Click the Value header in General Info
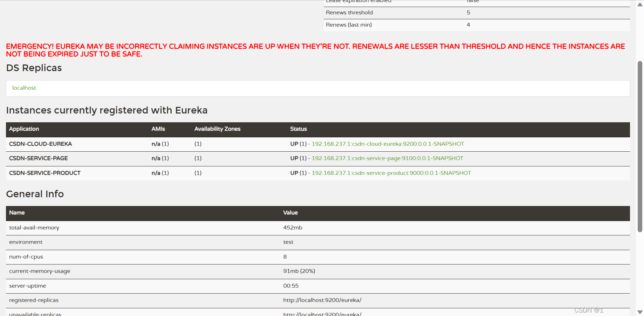The height and width of the screenshot is (316, 644). [290, 212]
